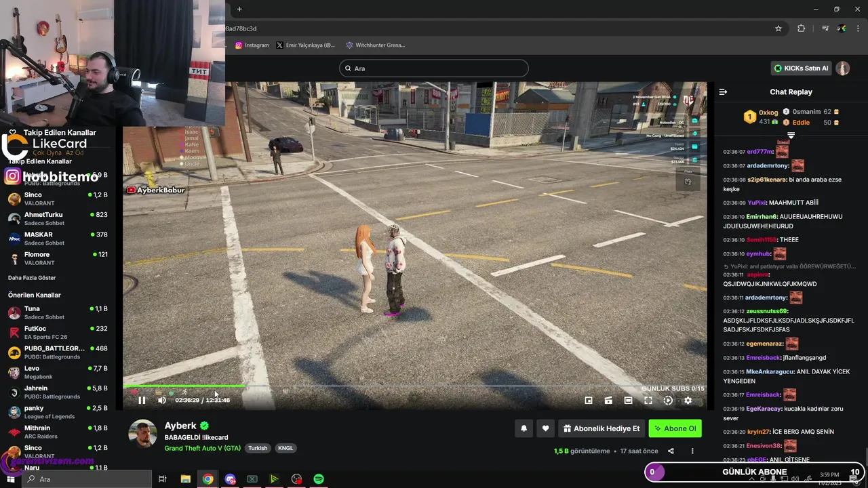
Task: Open Osmanim leaderboard entry
Action: point(810,112)
